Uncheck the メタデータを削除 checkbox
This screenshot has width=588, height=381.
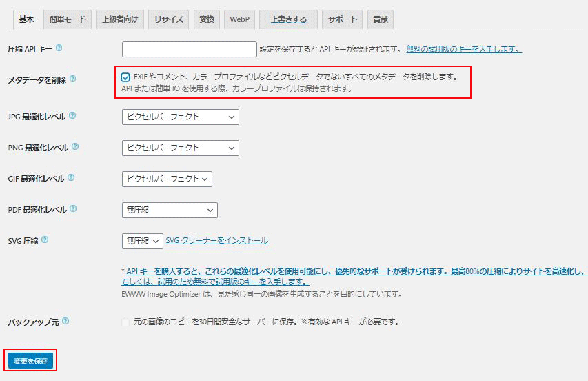tap(125, 77)
